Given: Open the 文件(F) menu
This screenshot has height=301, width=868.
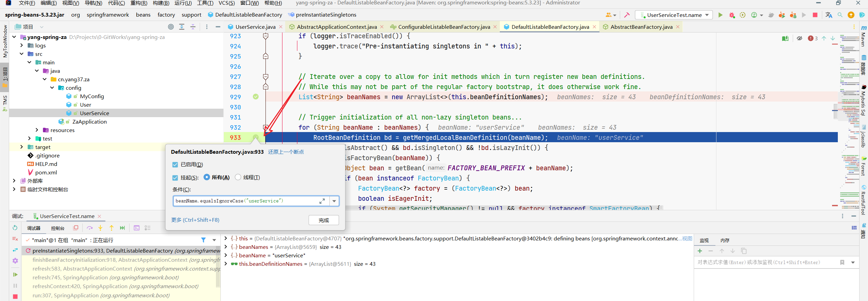Looking at the screenshot, I should [x=27, y=3].
